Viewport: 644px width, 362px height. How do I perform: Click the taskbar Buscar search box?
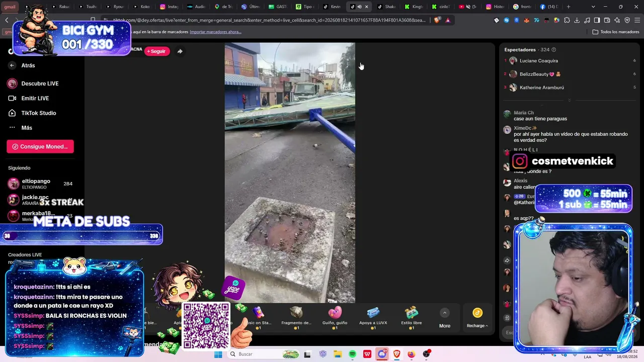tap(264, 354)
